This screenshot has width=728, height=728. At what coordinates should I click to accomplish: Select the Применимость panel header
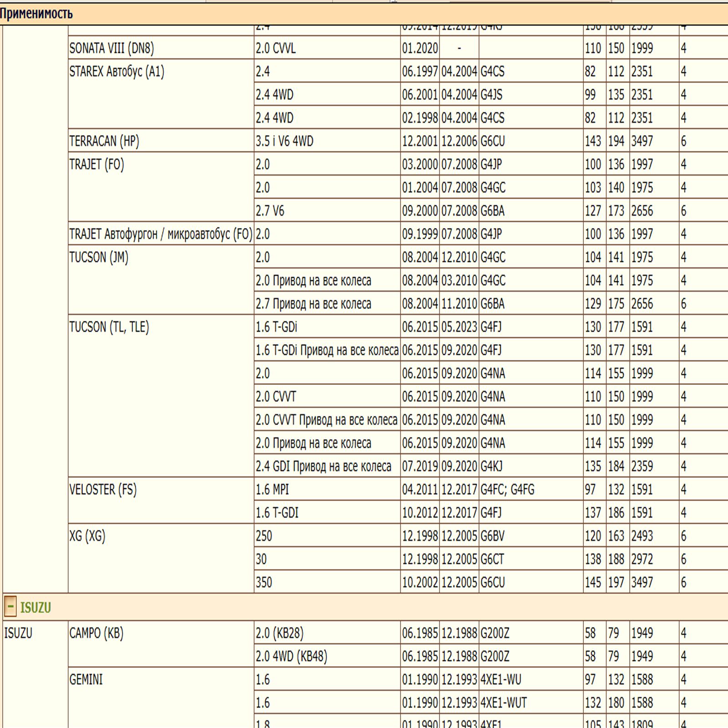(x=36, y=14)
